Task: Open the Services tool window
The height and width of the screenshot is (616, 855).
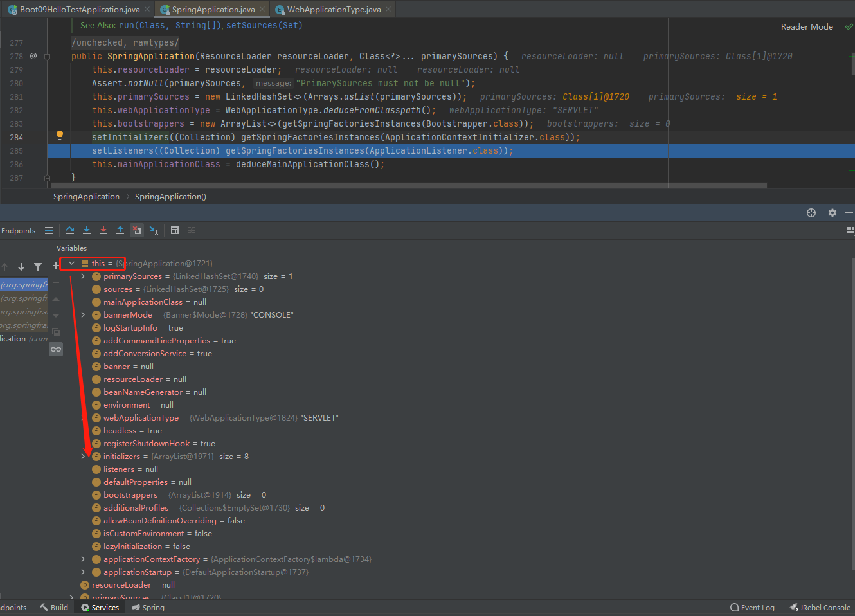Action: pos(100,608)
